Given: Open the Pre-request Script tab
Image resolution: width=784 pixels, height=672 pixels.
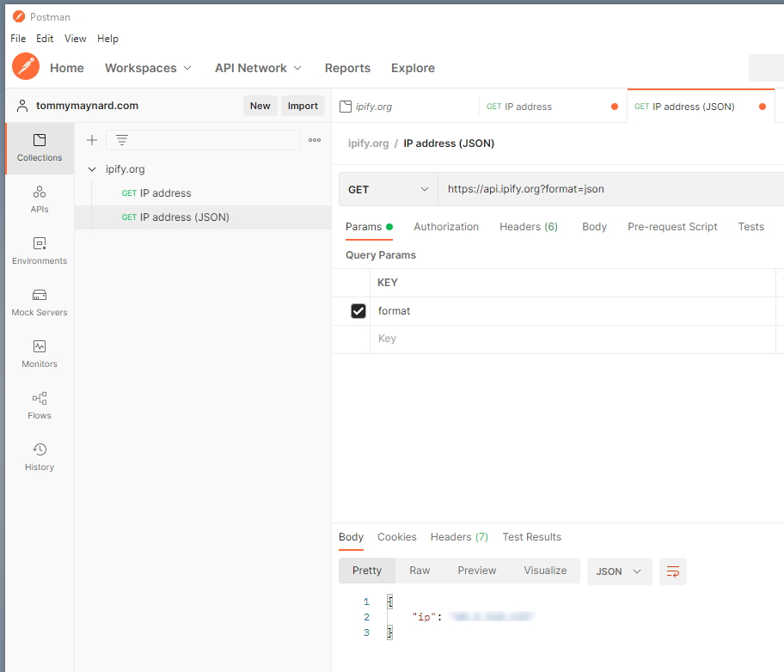Looking at the screenshot, I should click(672, 227).
